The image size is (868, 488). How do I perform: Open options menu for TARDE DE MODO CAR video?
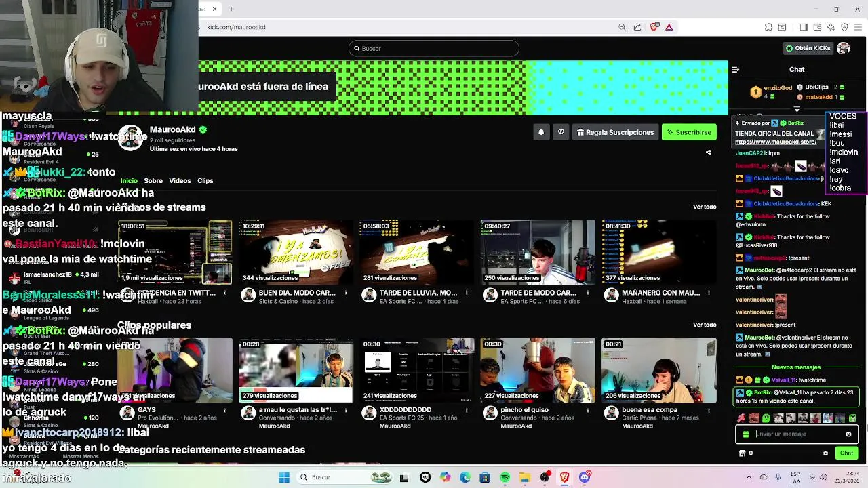coord(587,293)
